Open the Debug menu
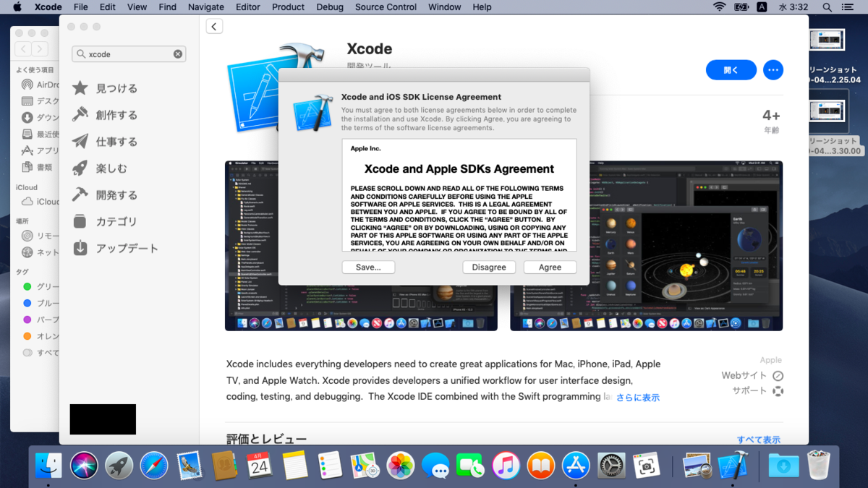This screenshot has height=488, width=868. (330, 7)
